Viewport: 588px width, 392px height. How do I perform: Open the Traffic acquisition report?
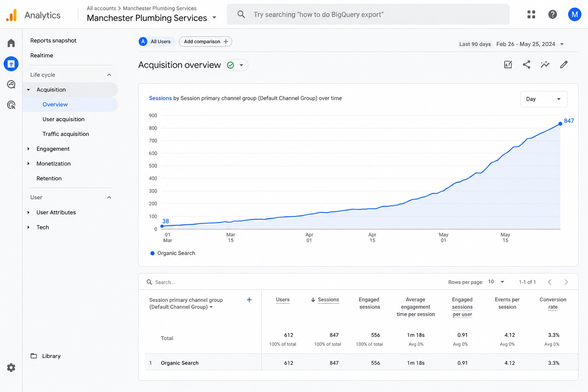(66, 134)
